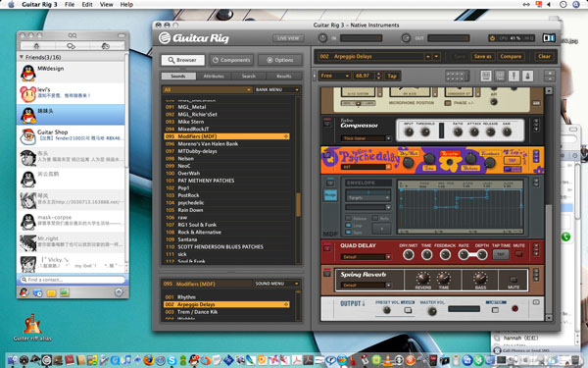Click Clear button
The image size is (588, 368).
pos(544,57)
